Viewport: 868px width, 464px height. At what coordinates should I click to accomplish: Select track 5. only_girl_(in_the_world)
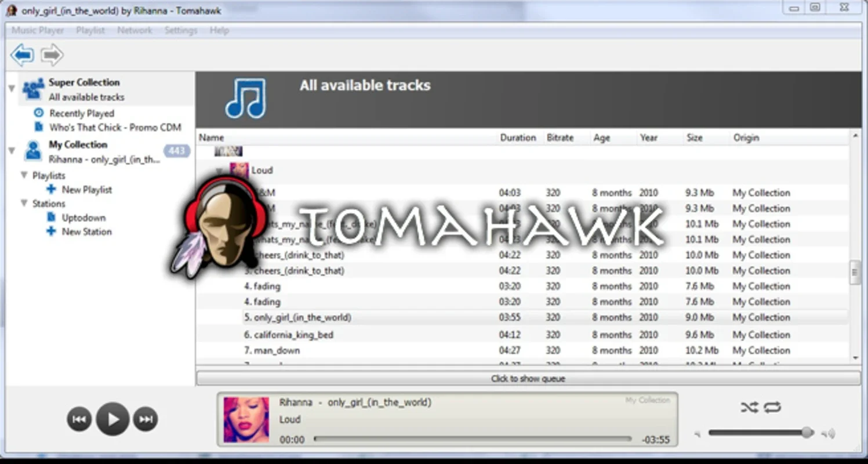click(298, 317)
